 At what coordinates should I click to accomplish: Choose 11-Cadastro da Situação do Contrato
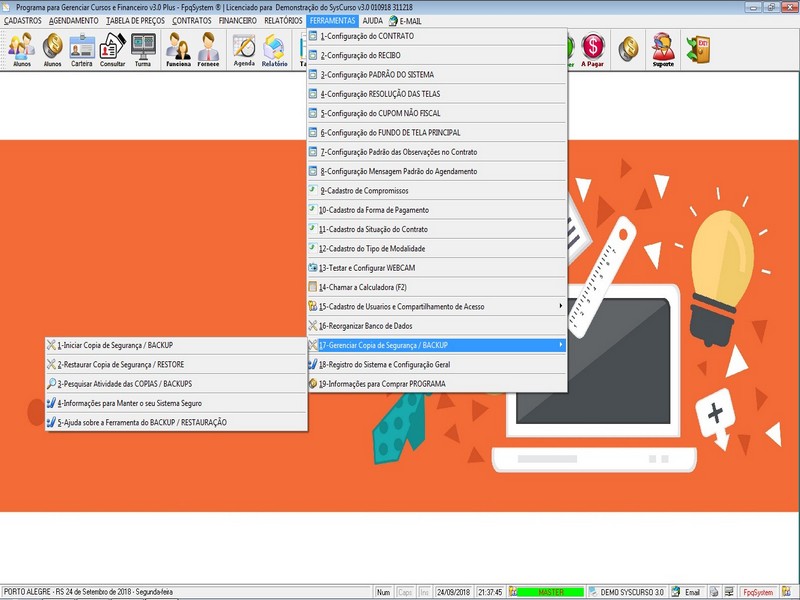click(x=437, y=230)
